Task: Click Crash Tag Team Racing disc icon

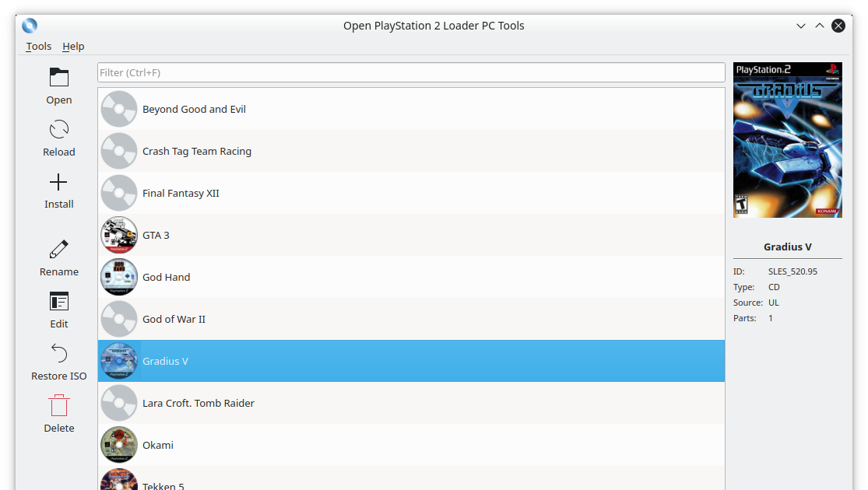Action: pyautogui.click(x=119, y=151)
